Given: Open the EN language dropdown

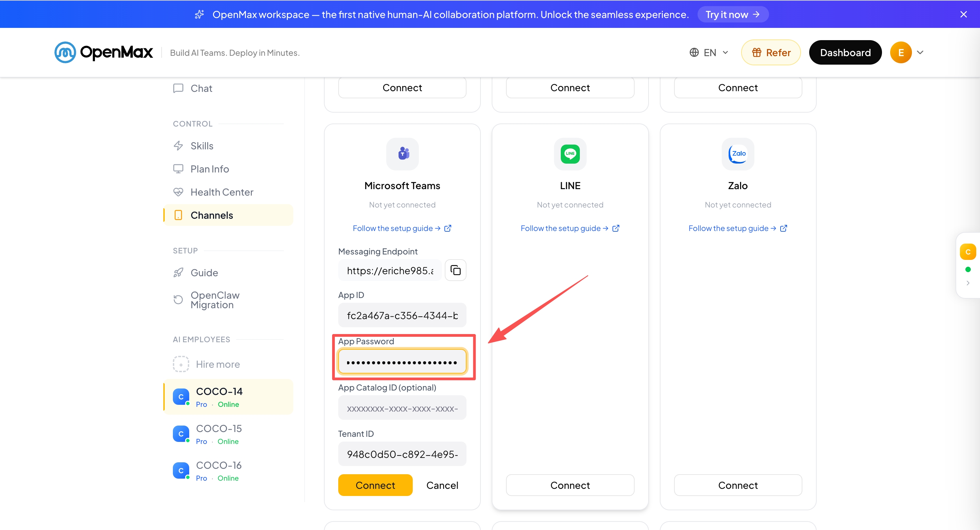Looking at the screenshot, I should tap(709, 52).
